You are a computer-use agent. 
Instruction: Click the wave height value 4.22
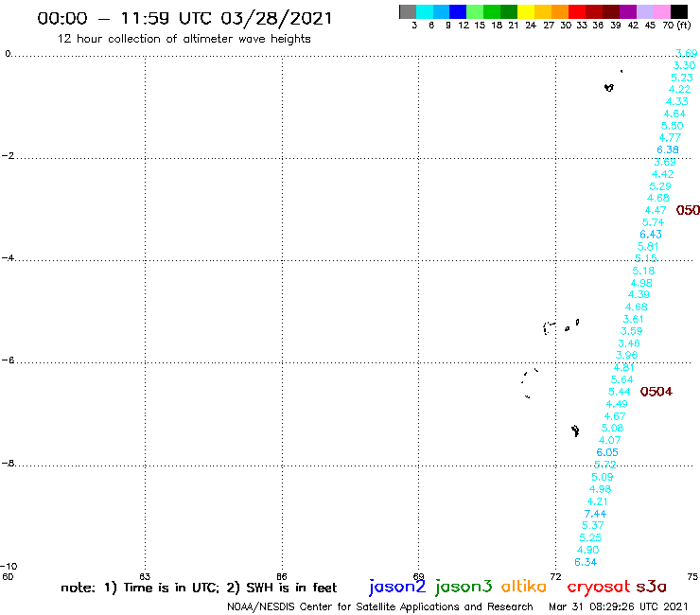[x=679, y=89]
